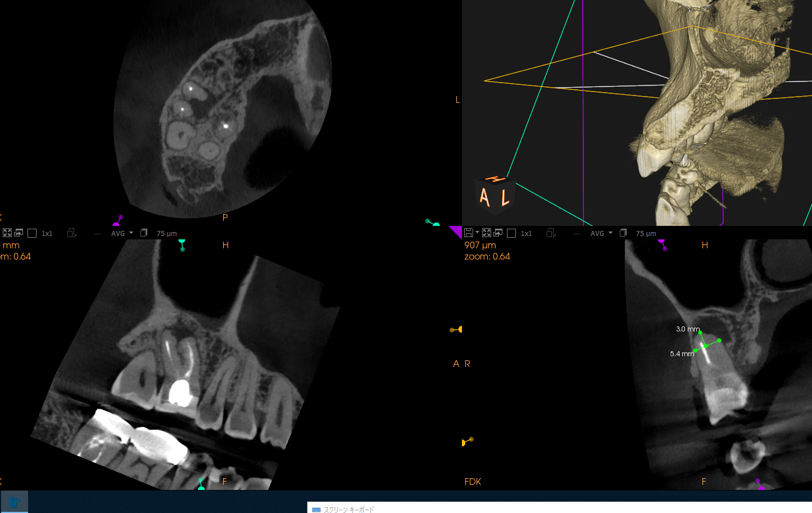Click magenta handle at top of cross-section view
The width and height of the screenshot is (812, 513).
663,244
